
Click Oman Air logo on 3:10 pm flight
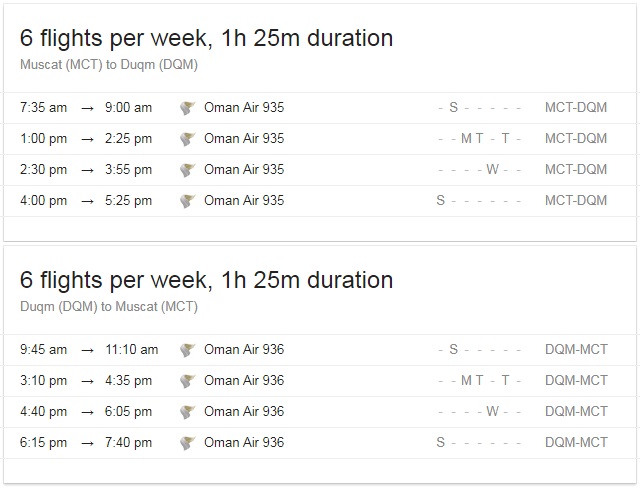tap(188, 381)
